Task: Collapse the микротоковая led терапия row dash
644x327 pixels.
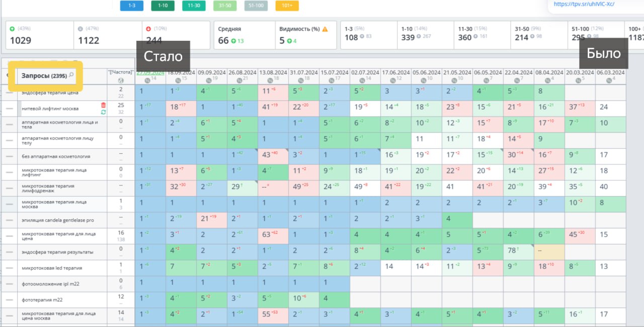Action: [x=10, y=268]
